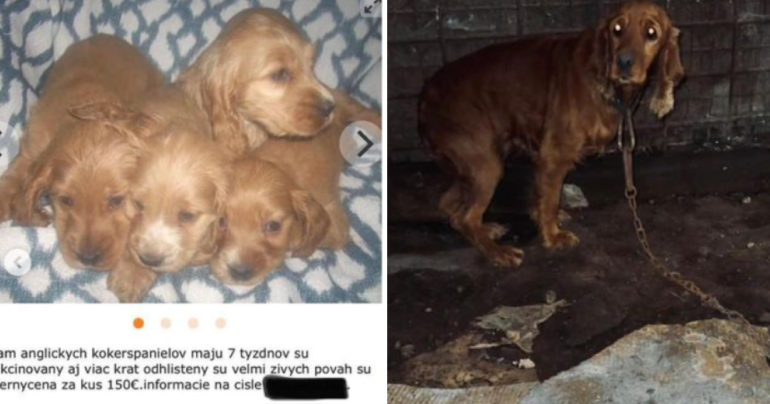The image size is (770, 404).
Task: Open the chained adult dog photo
Action: tap(579, 202)
